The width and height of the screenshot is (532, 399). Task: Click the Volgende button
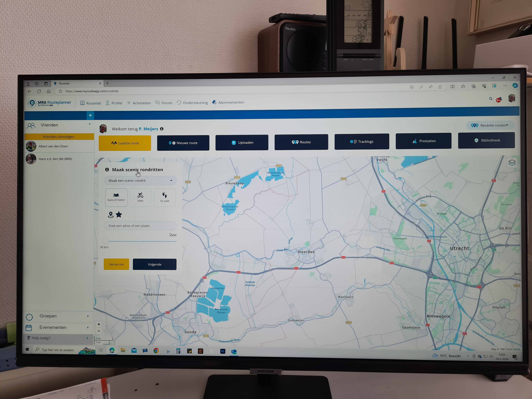(x=155, y=264)
